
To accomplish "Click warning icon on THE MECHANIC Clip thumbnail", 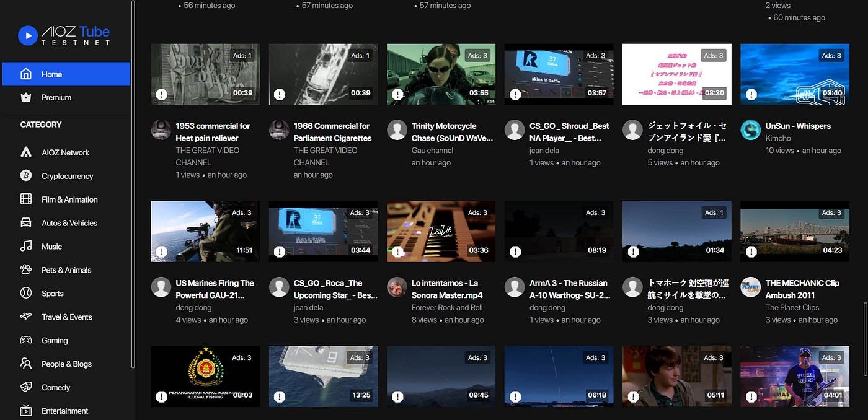I will coord(751,252).
